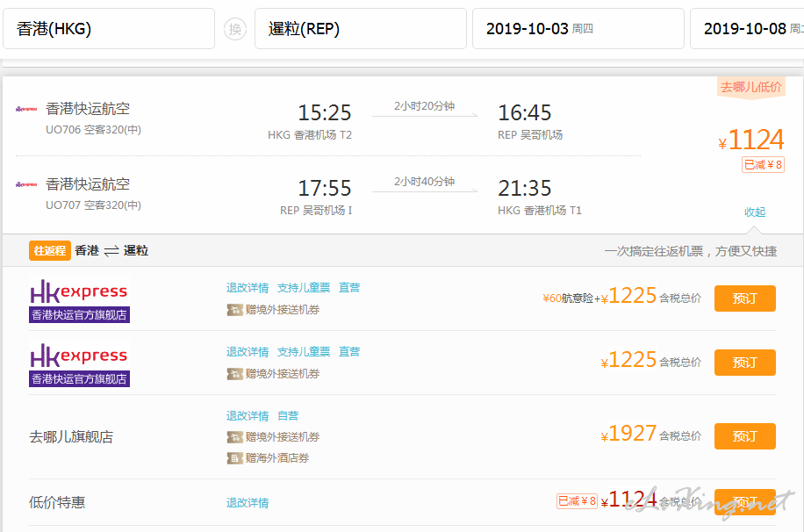Click the UO706 airline logo
Screen dimensions: 804x532
[x=26, y=109]
